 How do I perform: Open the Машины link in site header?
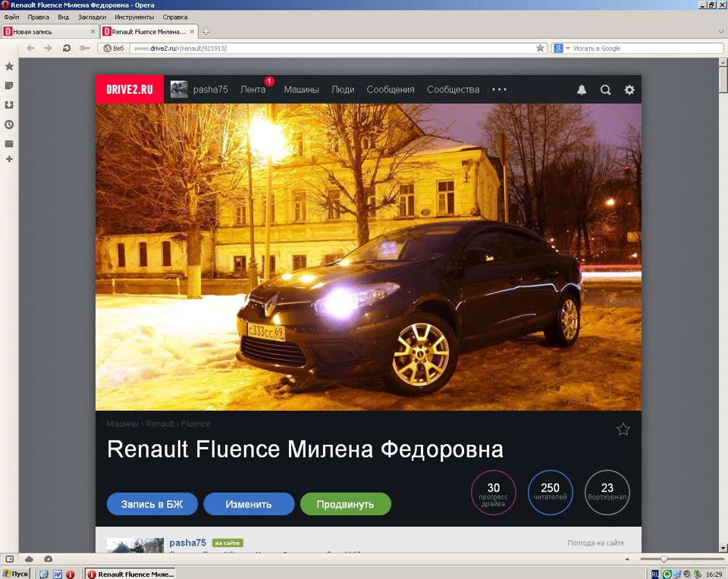pos(301,89)
